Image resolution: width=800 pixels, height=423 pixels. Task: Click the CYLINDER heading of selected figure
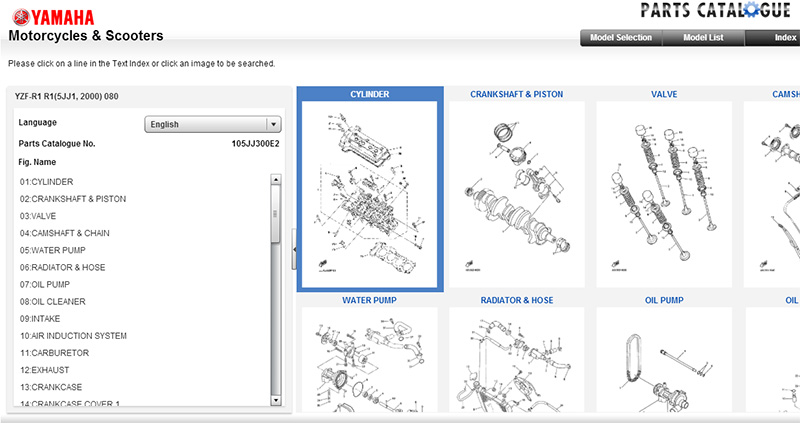point(369,94)
